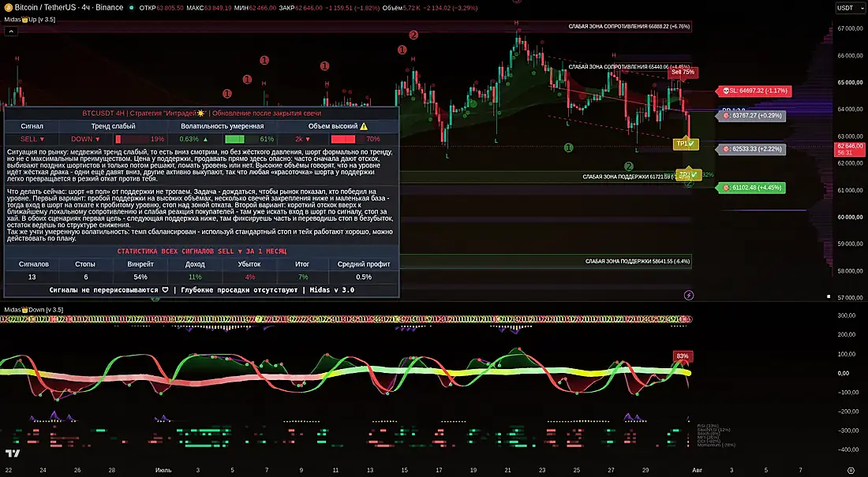This screenshot has width=868, height=477.
Task: Click the support zone 58641.55 (-6.4%) label
Action: point(638,261)
